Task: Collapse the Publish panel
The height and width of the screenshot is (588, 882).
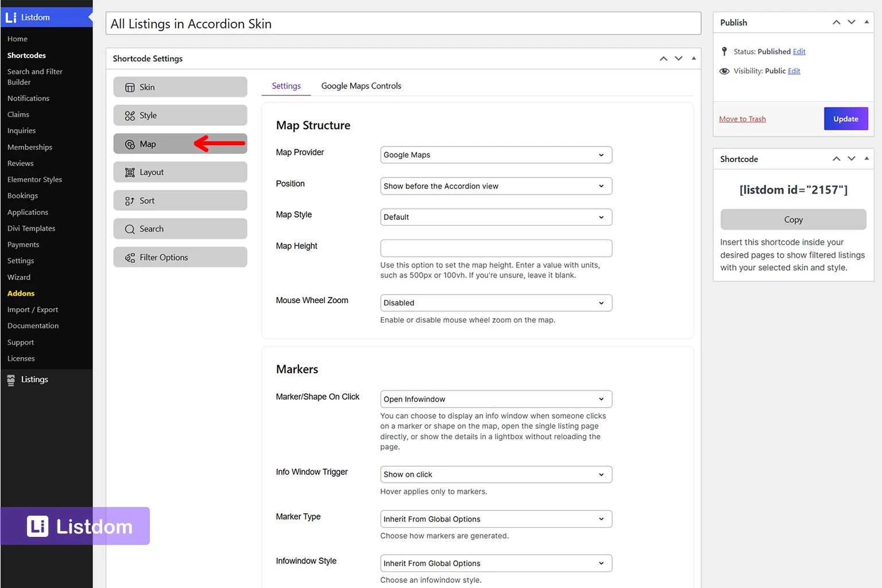Action: point(866,22)
